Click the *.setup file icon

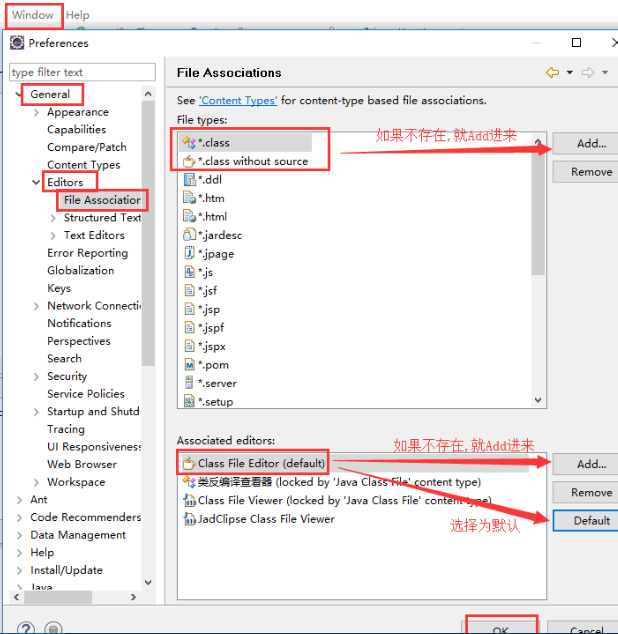189,401
